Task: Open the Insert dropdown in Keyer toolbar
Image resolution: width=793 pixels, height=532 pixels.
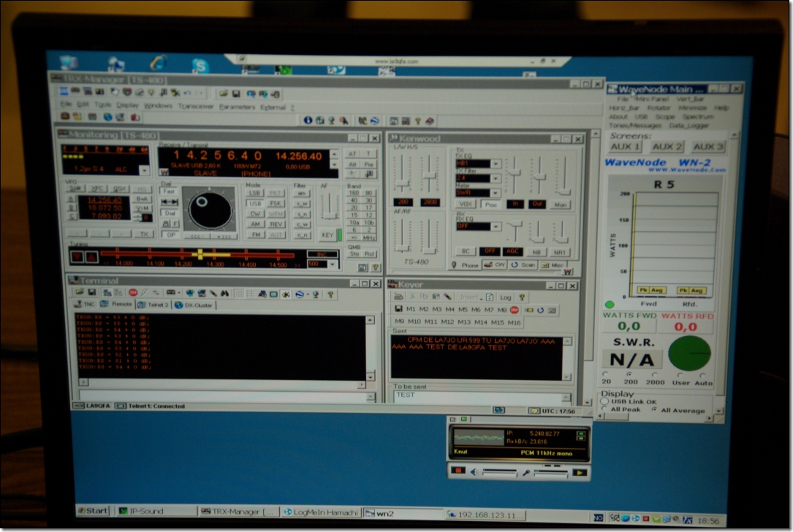Action: (x=471, y=297)
